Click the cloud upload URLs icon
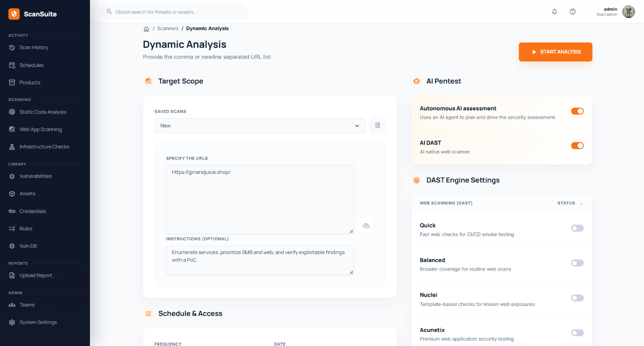 click(366, 225)
